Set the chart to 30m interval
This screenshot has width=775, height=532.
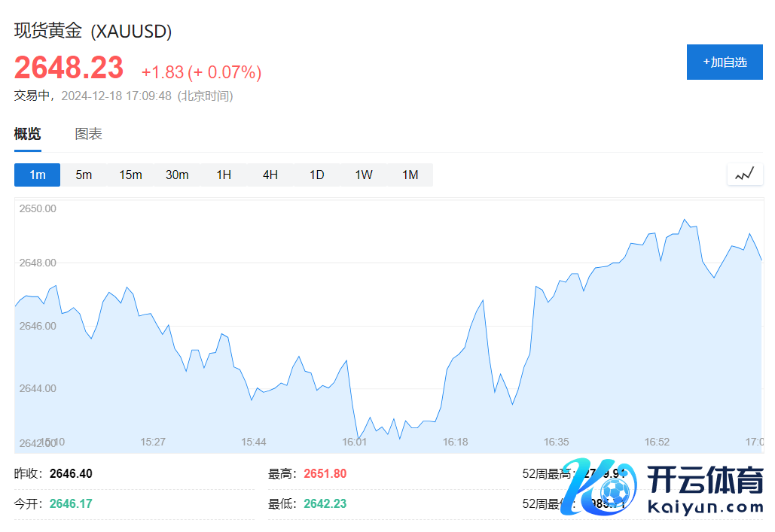[x=177, y=175]
